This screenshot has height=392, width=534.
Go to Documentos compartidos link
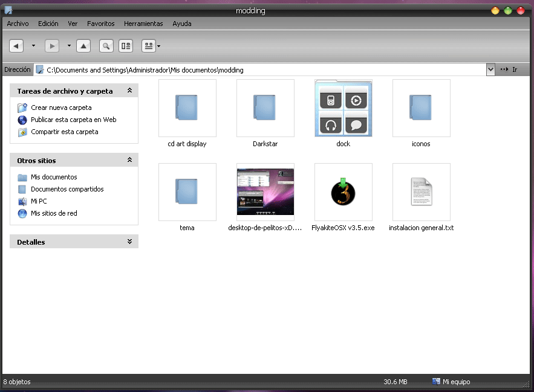(67, 189)
